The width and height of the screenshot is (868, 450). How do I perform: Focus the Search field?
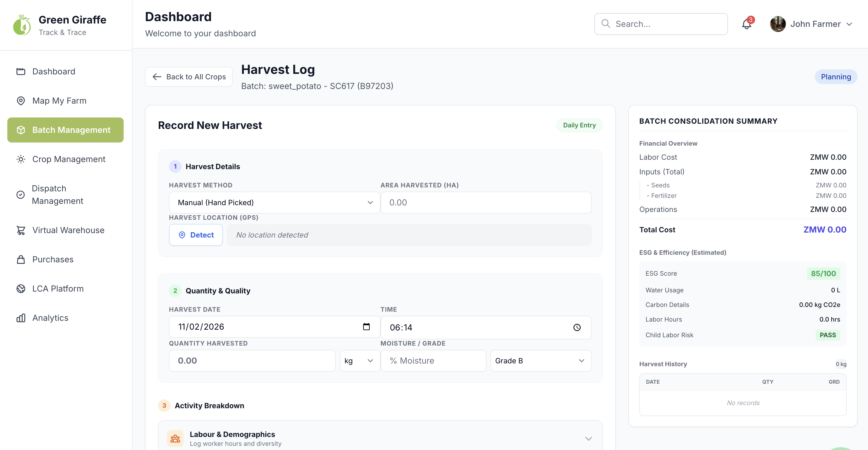(661, 24)
